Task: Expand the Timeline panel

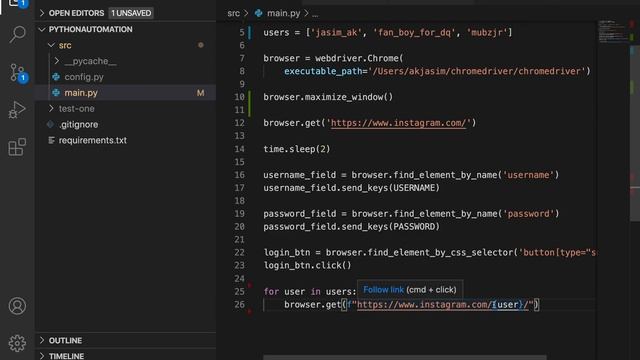Action: (42, 356)
